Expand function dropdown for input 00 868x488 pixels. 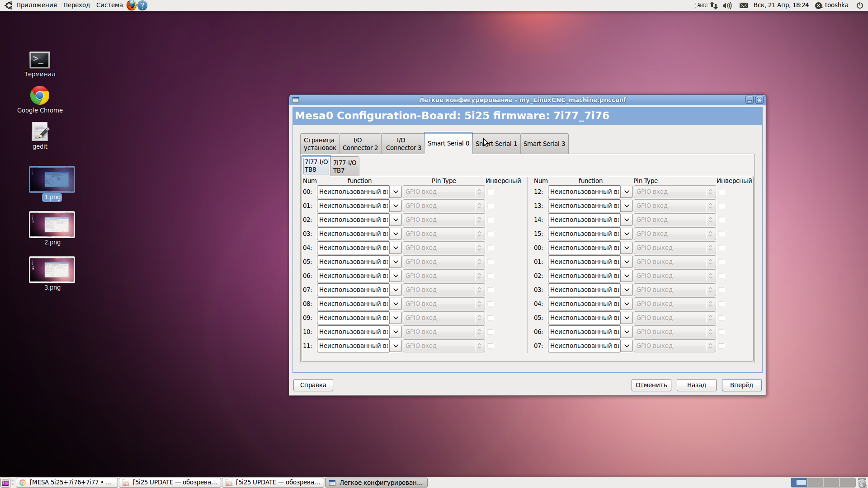point(396,192)
